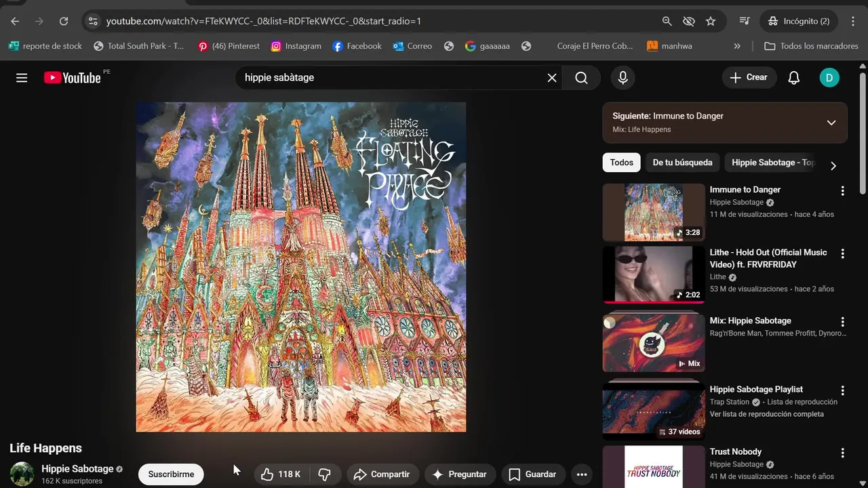
Task: Open the Incógnito (2) profile button
Action: pos(800,21)
